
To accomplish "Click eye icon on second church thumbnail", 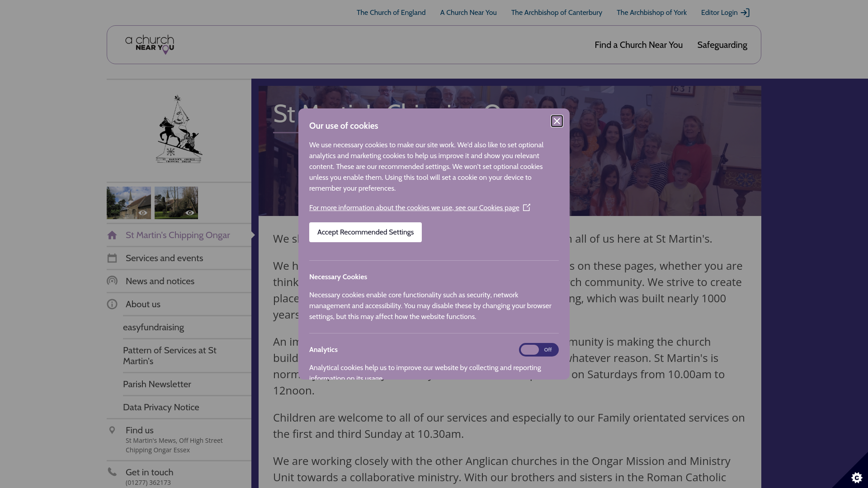I will coord(190,213).
